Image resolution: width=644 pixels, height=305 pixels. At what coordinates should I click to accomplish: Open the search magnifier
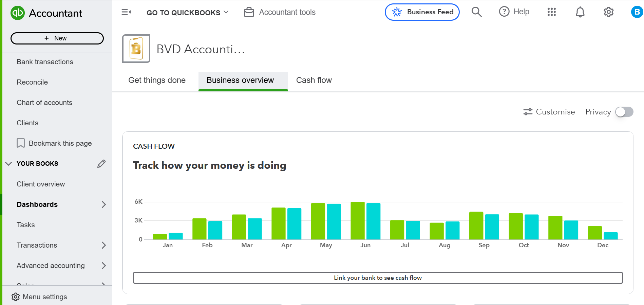point(477,12)
